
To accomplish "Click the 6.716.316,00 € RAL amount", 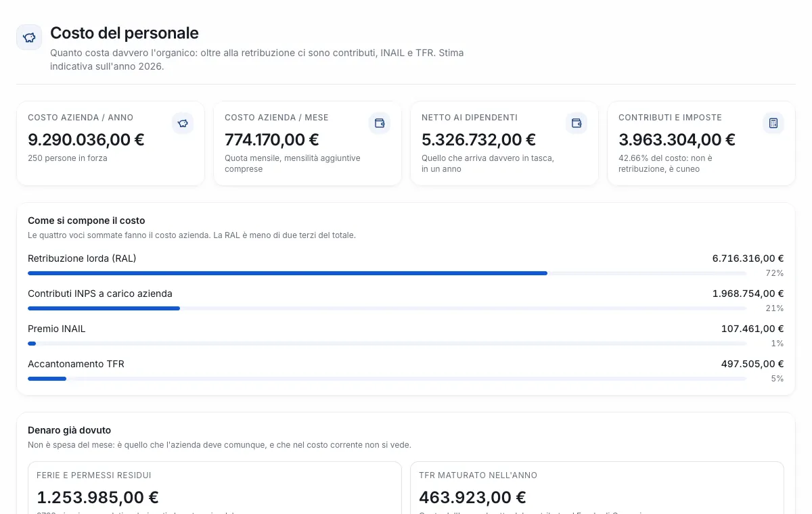I will pyautogui.click(x=748, y=258).
